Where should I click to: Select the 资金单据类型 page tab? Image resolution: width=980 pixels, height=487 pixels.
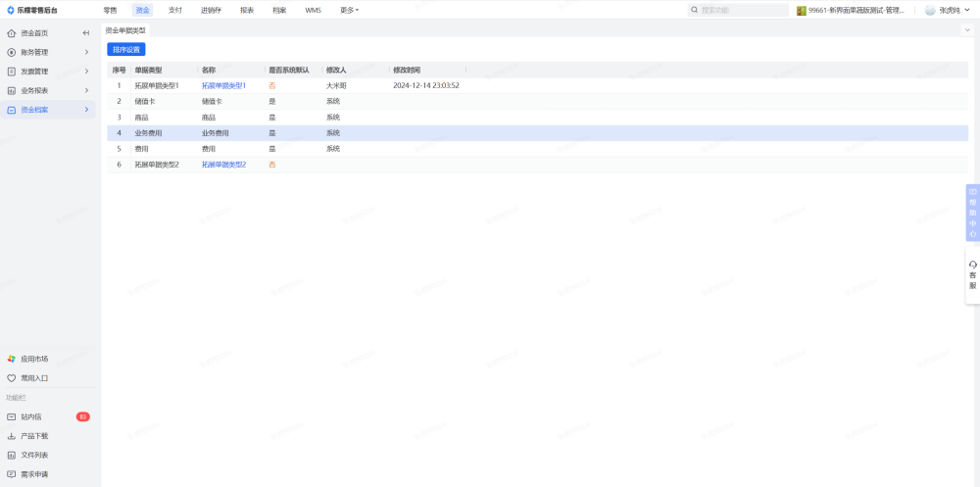125,30
